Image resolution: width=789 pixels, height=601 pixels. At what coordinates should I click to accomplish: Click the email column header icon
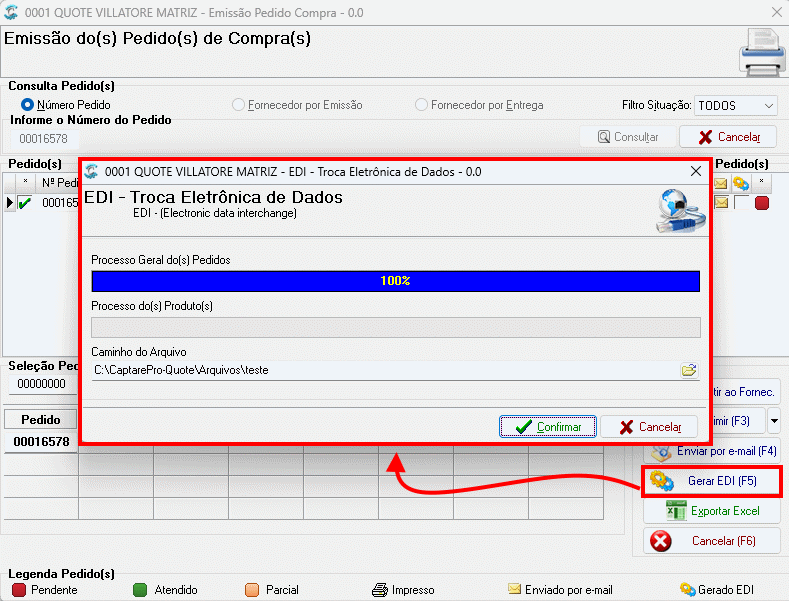(721, 183)
